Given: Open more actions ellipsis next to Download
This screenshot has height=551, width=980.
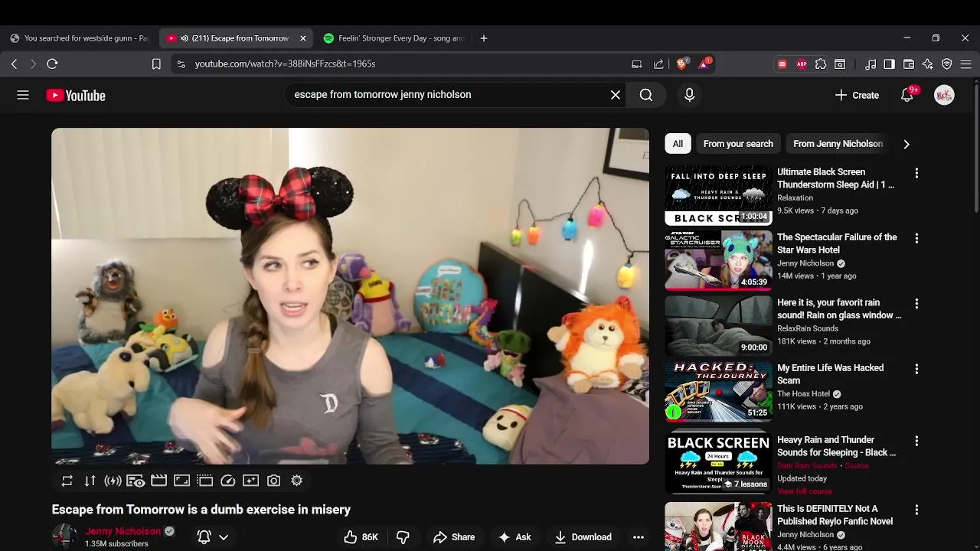Looking at the screenshot, I should [x=639, y=537].
